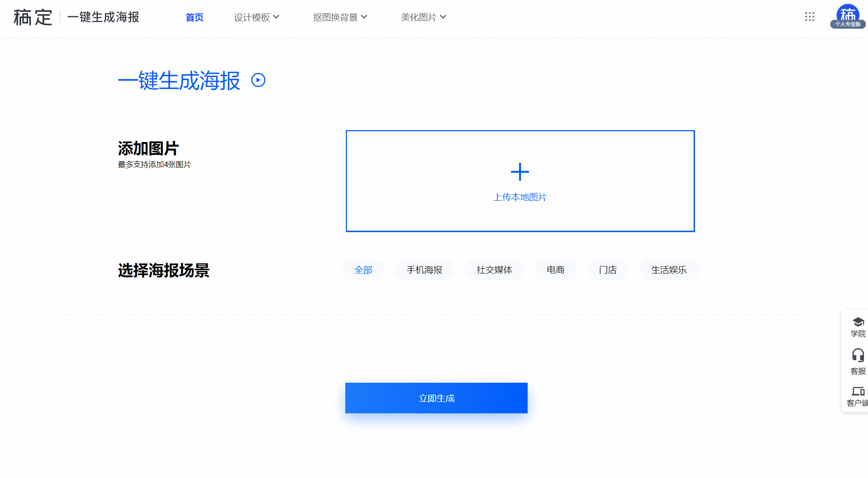Viewport: 868px width, 478px height.
Task: Go to the 首页 tab
Action: 194,17
